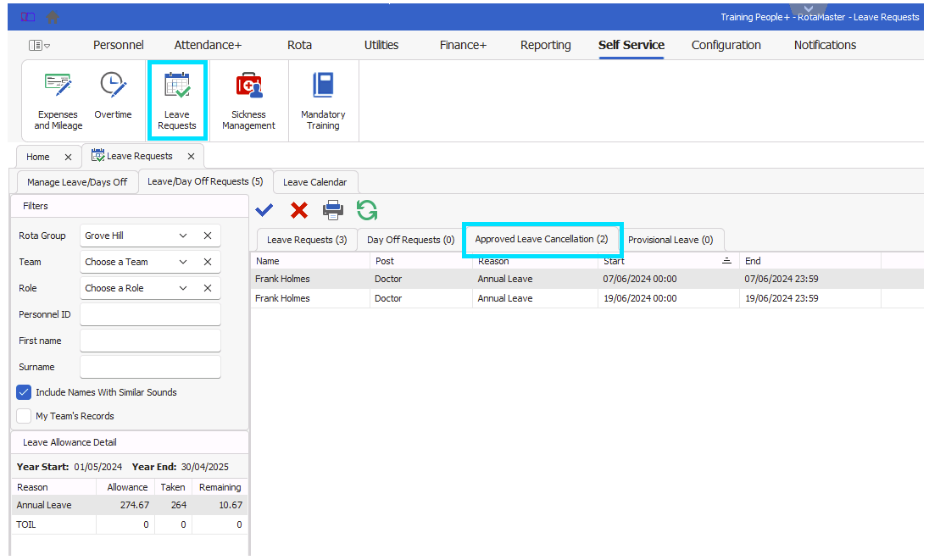Open the Configuration menu

click(x=726, y=45)
